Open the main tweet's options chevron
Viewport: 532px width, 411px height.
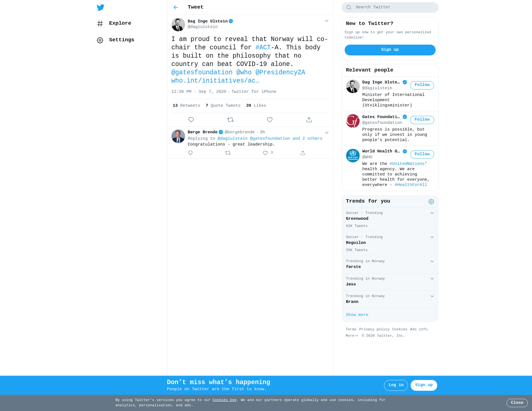click(327, 21)
